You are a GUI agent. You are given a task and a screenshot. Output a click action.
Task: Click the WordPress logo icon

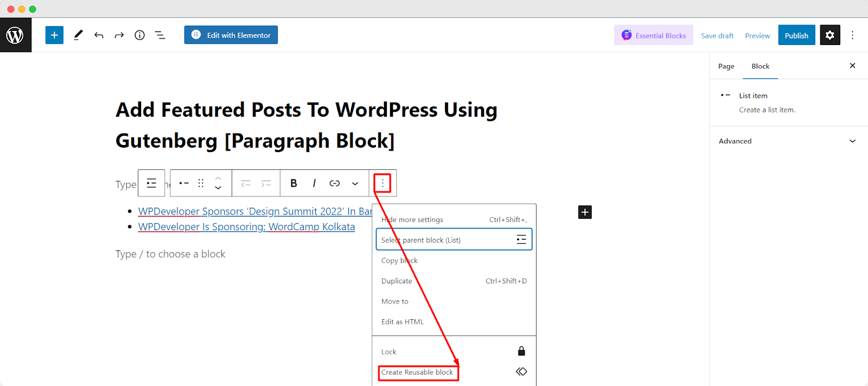click(15, 35)
